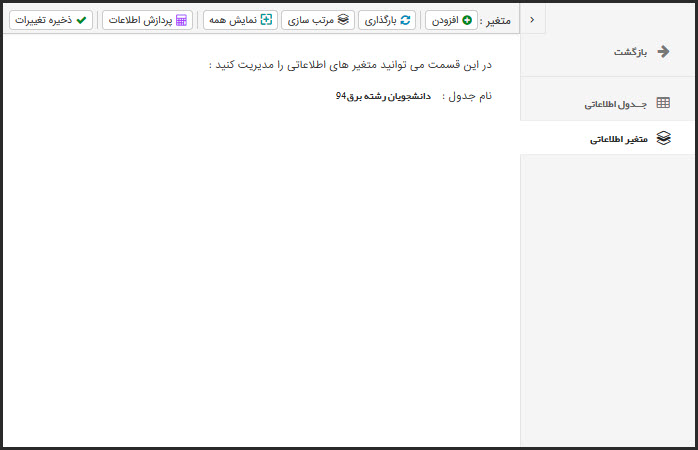
Task: Collapse the sidebar with the chevron arrow
Action: 530,19
